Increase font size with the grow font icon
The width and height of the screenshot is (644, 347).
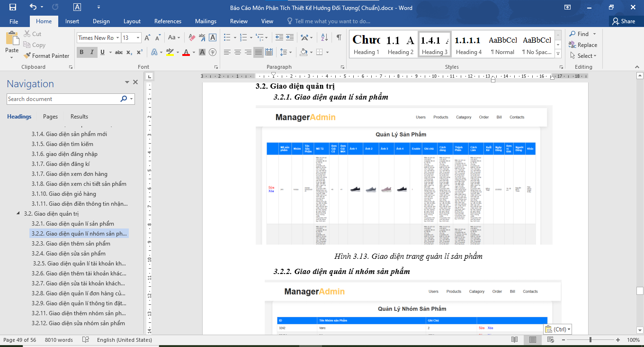pyautogui.click(x=147, y=37)
